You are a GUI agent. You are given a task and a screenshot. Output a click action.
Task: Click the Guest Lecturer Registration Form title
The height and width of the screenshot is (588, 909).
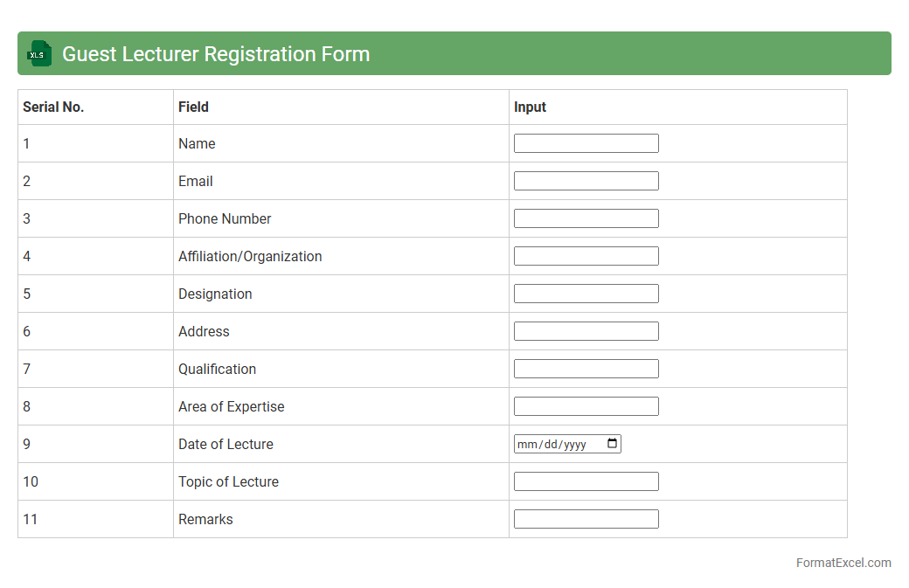(216, 54)
